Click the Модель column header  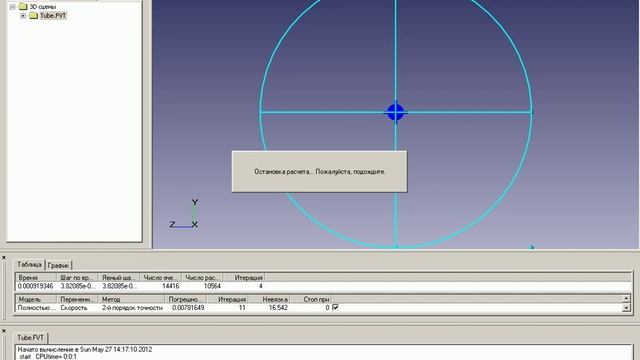pyautogui.click(x=35, y=299)
